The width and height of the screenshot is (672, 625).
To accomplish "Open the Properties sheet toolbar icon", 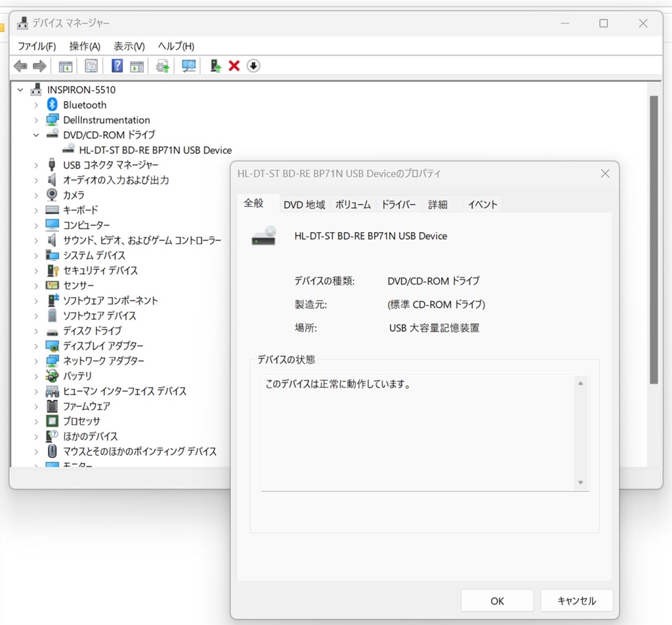I will [x=91, y=66].
